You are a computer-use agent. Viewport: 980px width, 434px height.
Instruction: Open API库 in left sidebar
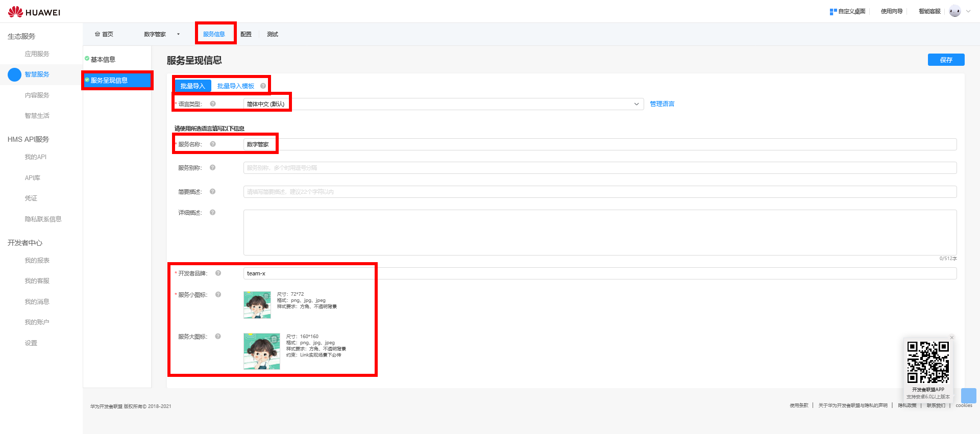tap(33, 178)
